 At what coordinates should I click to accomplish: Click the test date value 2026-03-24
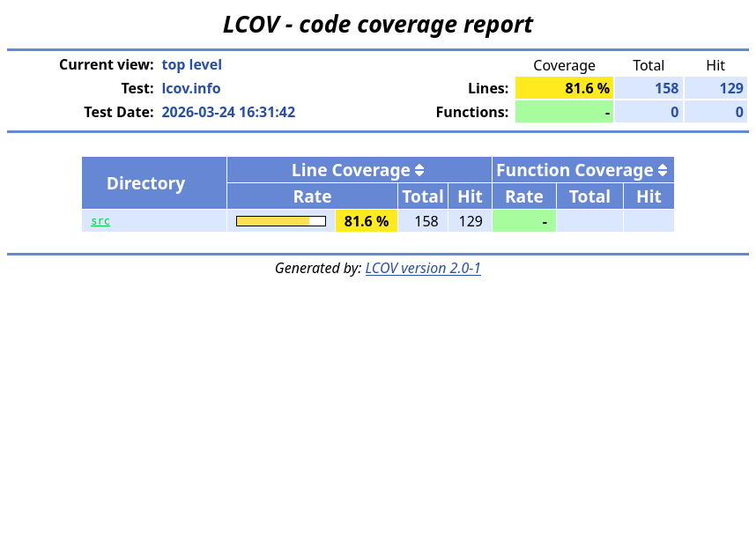[228, 112]
